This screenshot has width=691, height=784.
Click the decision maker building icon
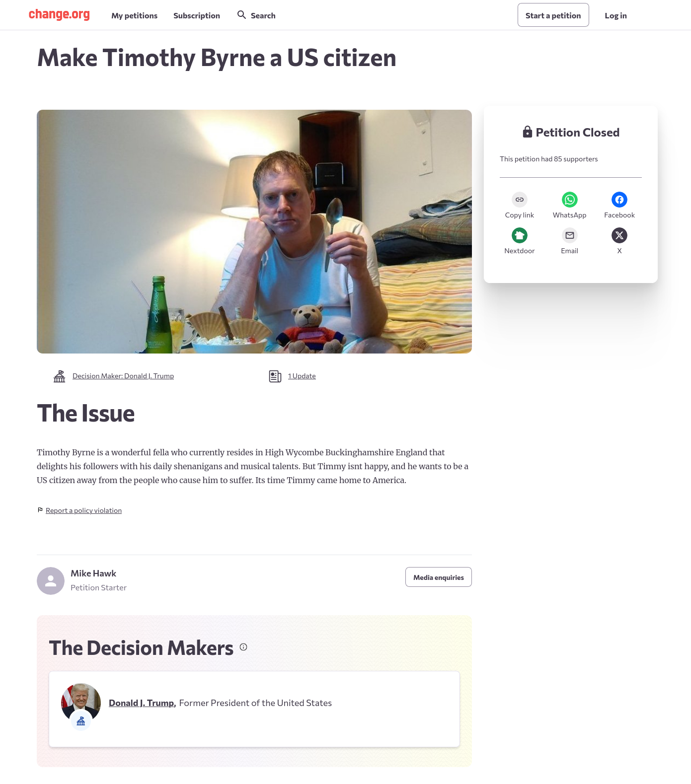[x=60, y=376]
